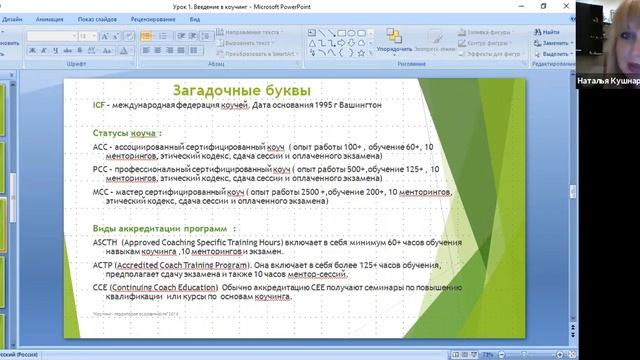This screenshot has width=640, height=360.
Task: Align text left
Action: point(146,51)
